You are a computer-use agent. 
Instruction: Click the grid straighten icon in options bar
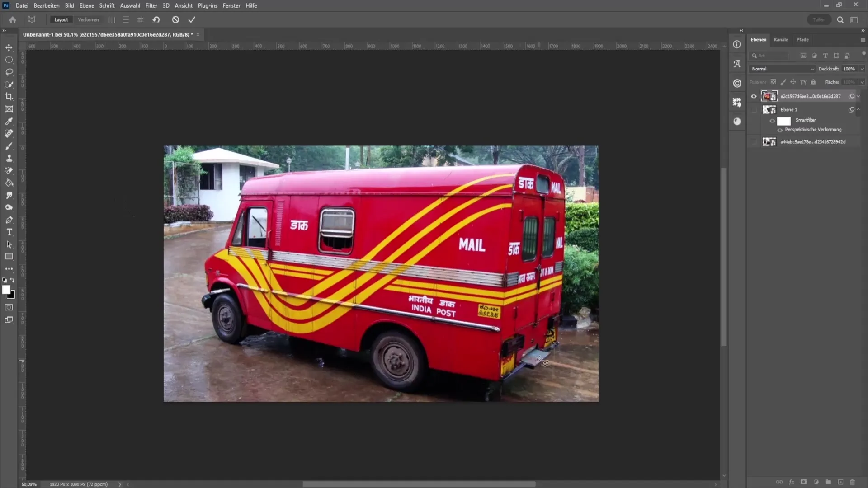pyautogui.click(x=140, y=20)
